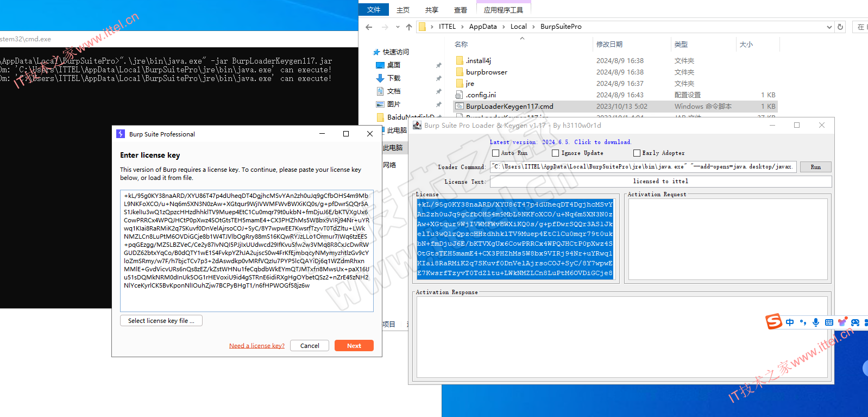Click Run button in Keygen window

pyautogui.click(x=816, y=167)
